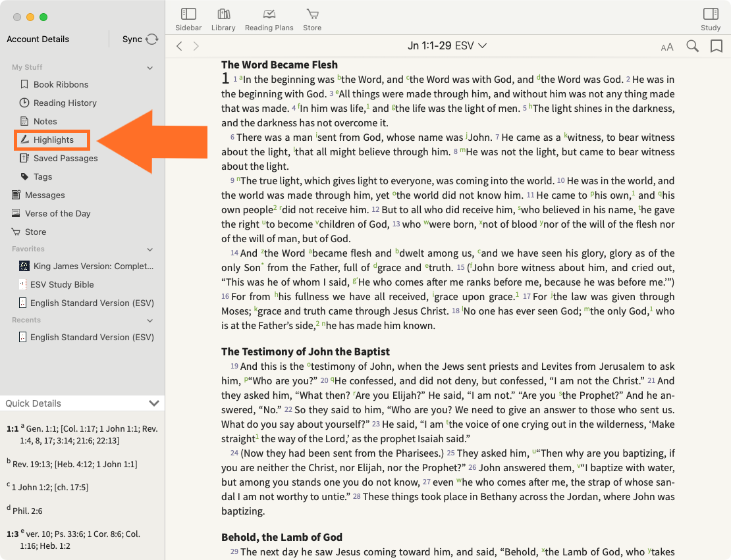Open the Store cart icon in toolbar
The height and width of the screenshot is (560, 731).
point(312,14)
